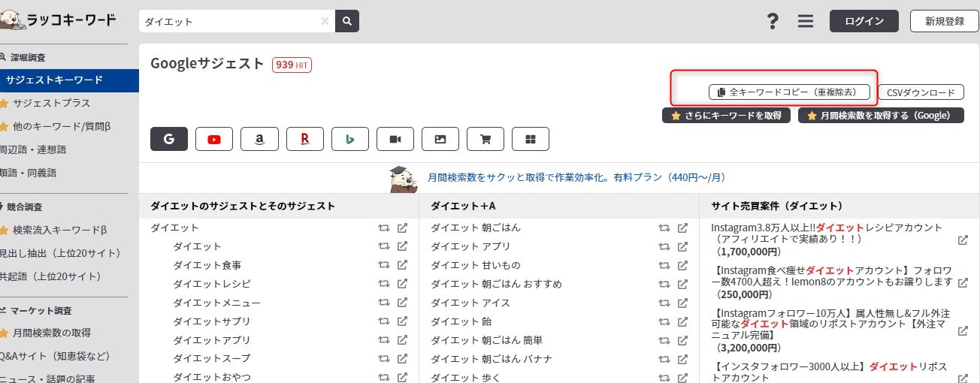Pick the image search suggest icon
The height and width of the screenshot is (383, 980).
[440, 139]
